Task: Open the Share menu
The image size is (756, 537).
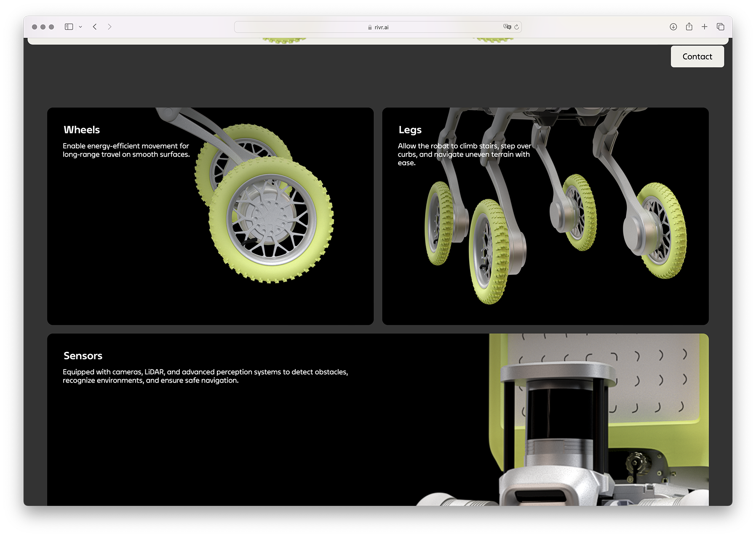Action: tap(689, 27)
